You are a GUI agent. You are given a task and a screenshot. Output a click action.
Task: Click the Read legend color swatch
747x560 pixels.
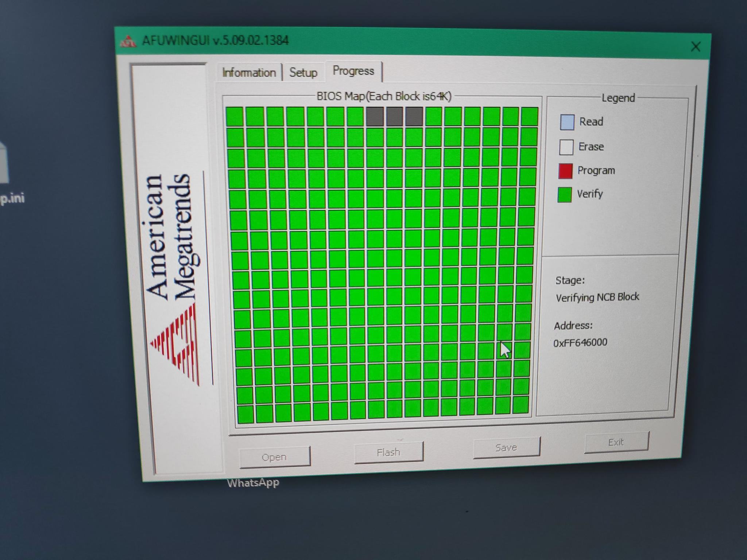click(567, 122)
